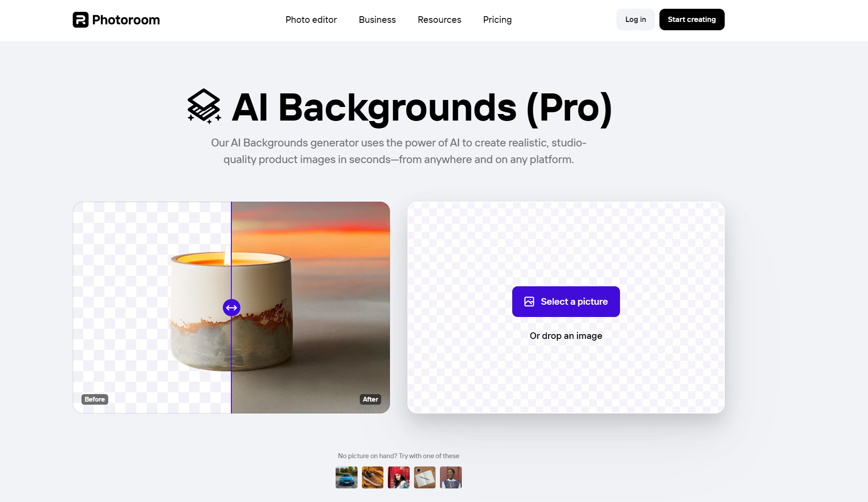Viewport: 868px width, 502px height.
Task: Drag the before/after comparison slider
Action: 232,307
